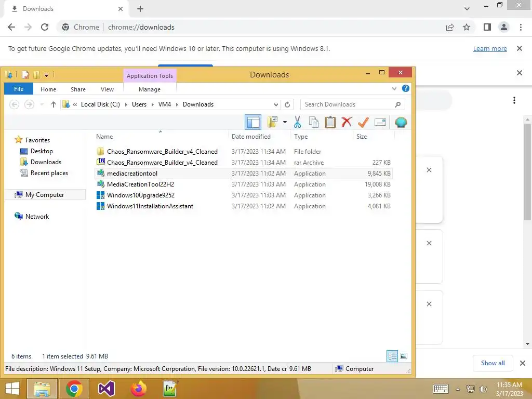Click the red X Delete toolbar icon
532x399 pixels.
[347, 122]
